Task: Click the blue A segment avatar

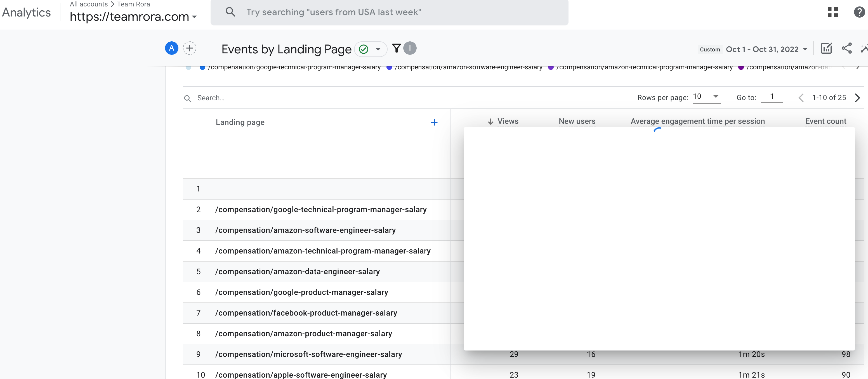Action: [171, 48]
